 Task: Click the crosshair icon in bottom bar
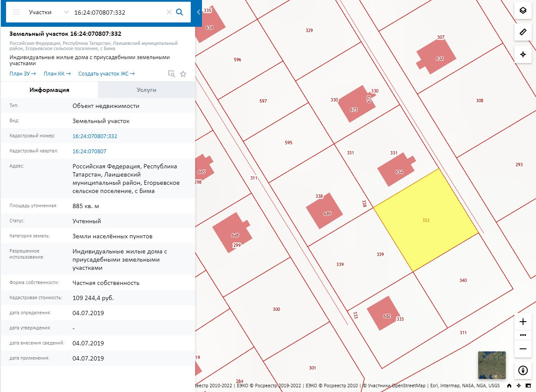(519, 386)
